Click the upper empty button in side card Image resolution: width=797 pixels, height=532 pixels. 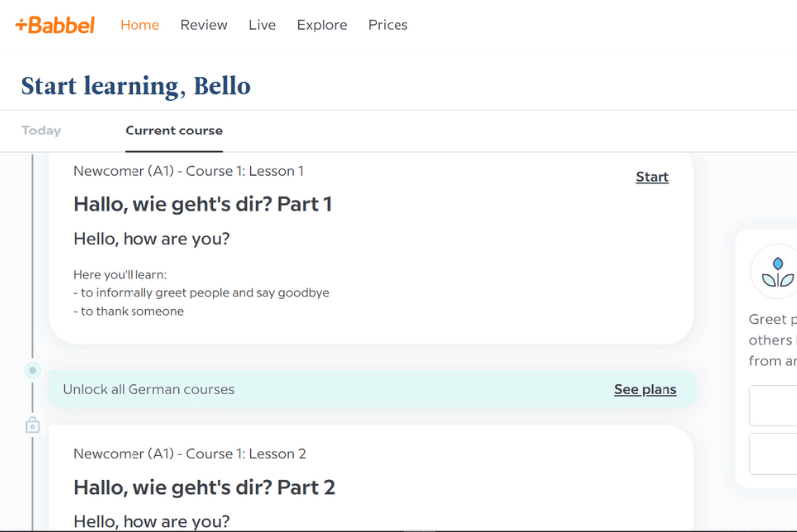pyautogui.click(x=774, y=406)
